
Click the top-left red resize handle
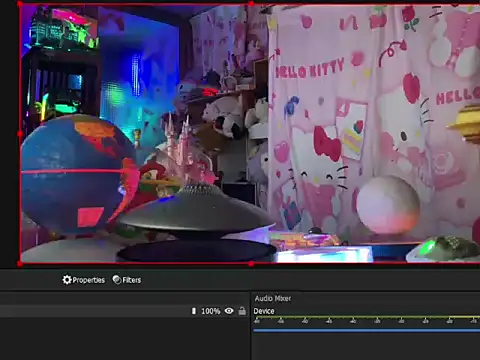click(20, 4)
